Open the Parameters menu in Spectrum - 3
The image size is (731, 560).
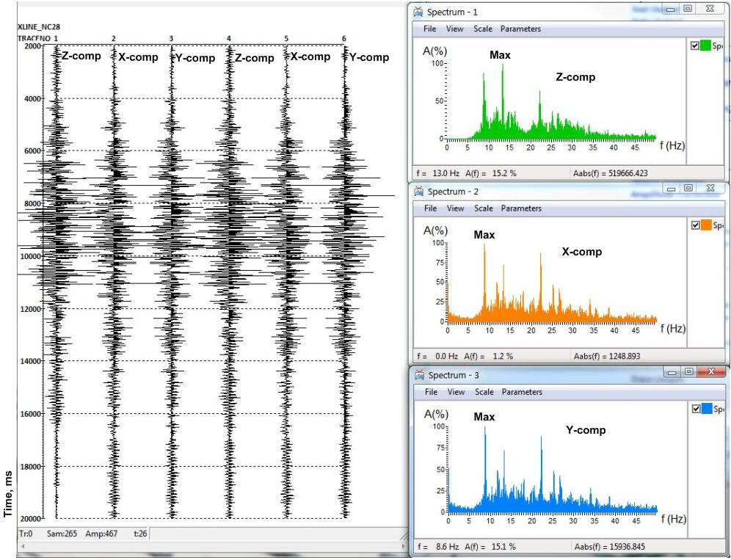521,392
